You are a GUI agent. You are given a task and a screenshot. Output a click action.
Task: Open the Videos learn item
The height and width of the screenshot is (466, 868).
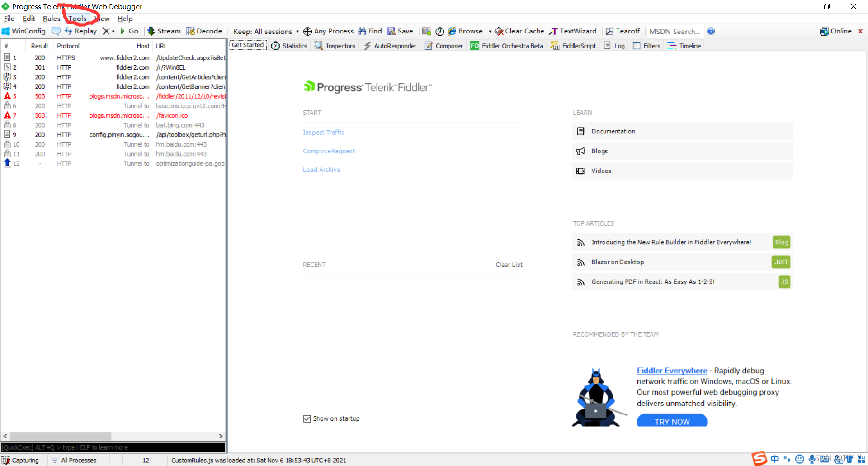[x=682, y=171]
